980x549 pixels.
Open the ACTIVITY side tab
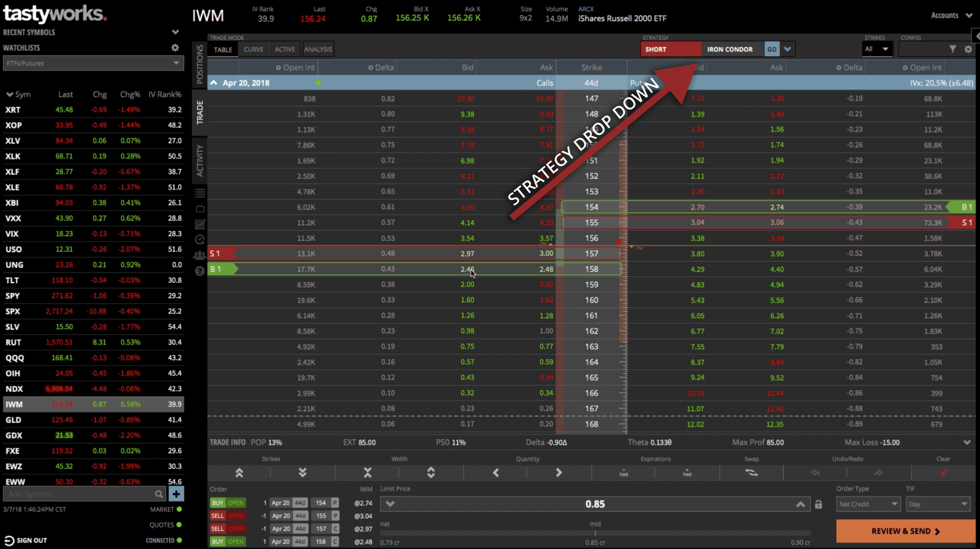[x=200, y=160]
